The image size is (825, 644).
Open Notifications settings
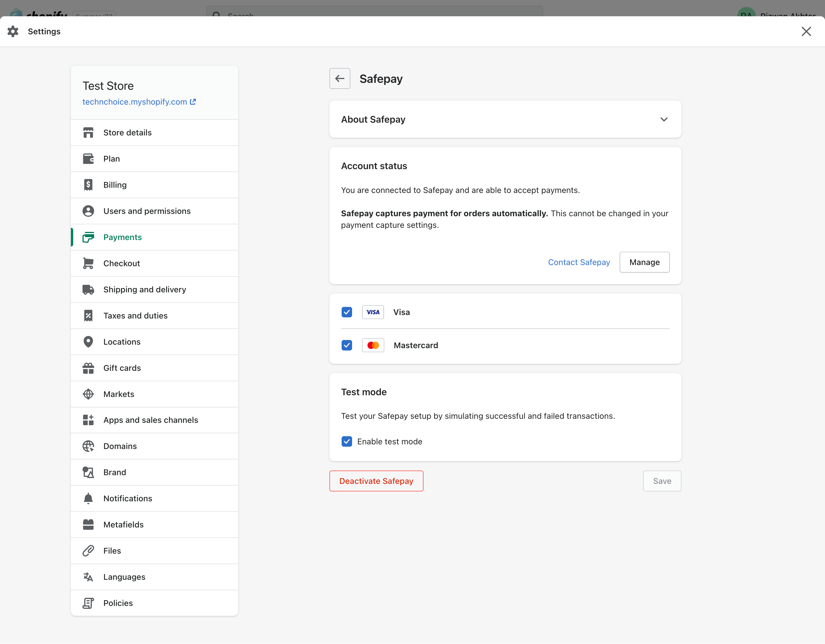pyautogui.click(x=155, y=498)
